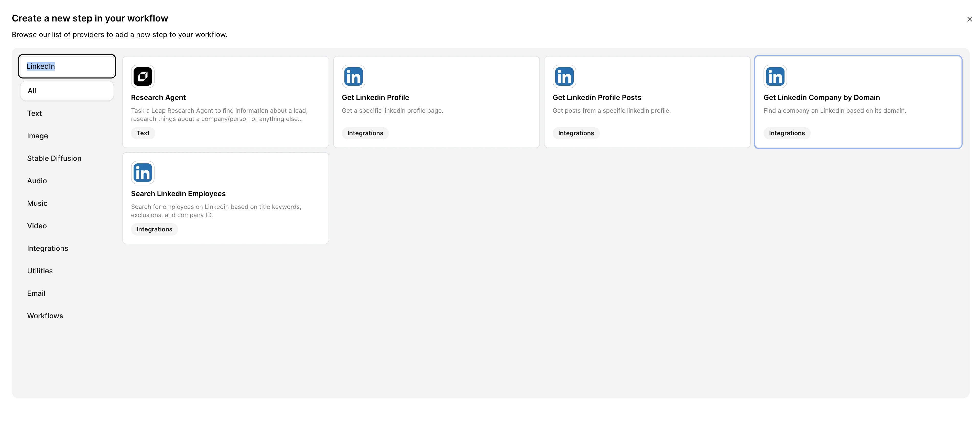980x427 pixels.
Task: Show the Audio category providers
Action: coord(37,181)
